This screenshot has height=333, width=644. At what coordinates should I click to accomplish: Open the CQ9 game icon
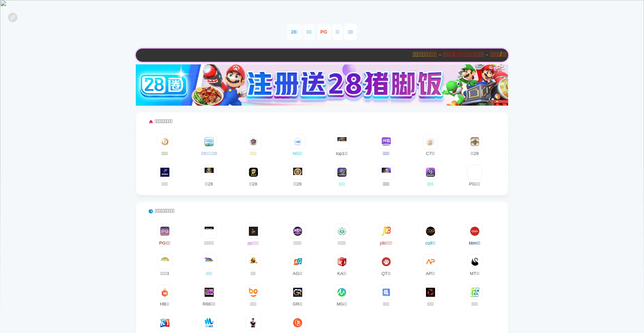pyautogui.click(x=430, y=231)
